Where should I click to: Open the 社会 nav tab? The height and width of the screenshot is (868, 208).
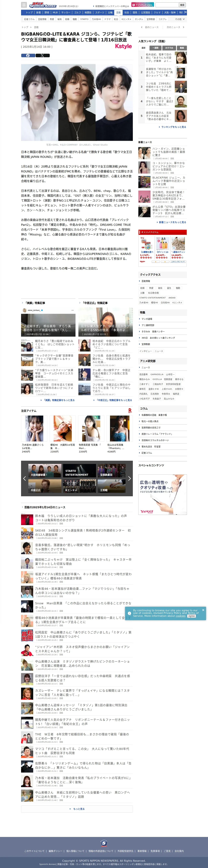click(x=127, y=12)
